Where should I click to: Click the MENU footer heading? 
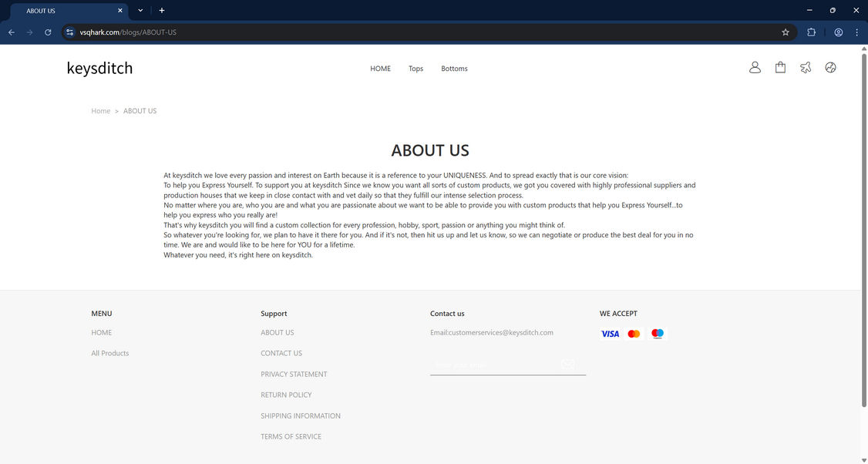[101, 314]
